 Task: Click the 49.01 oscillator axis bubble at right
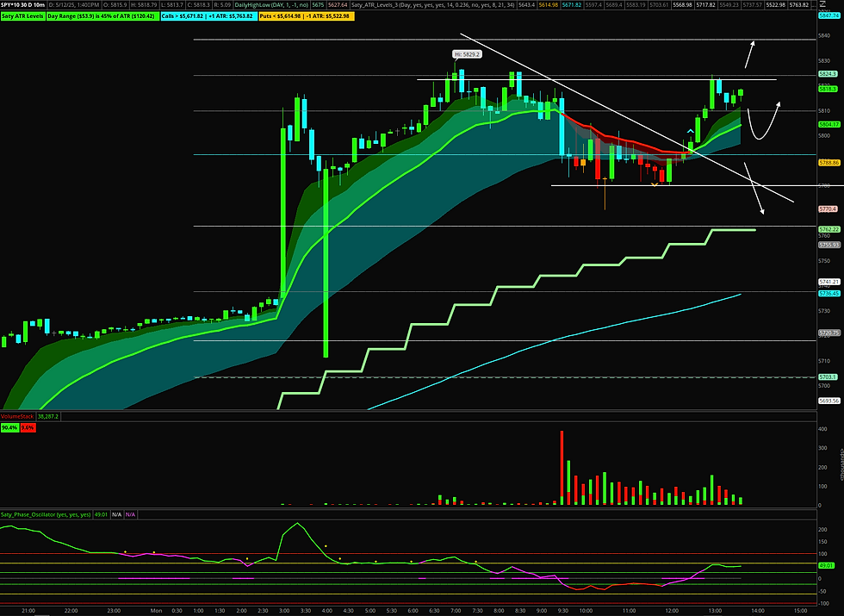click(826, 566)
